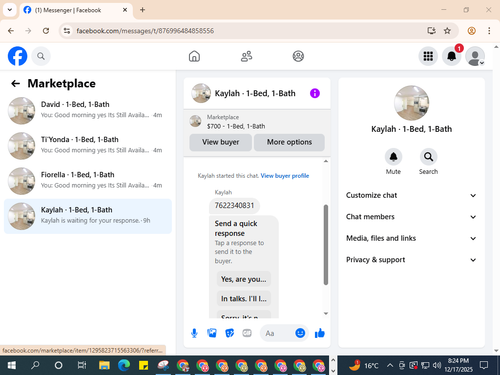Click chat scroll down arrow
The image size is (500, 375).
[x=326, y=313]
